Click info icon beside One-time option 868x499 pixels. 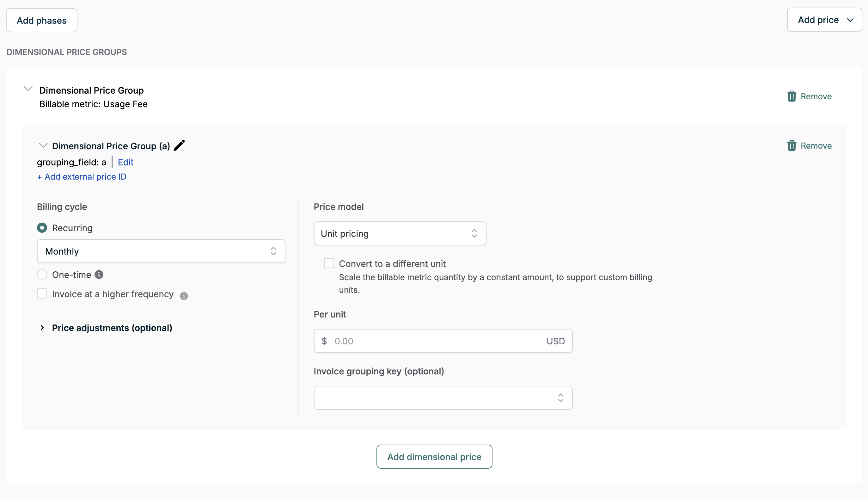99,274
